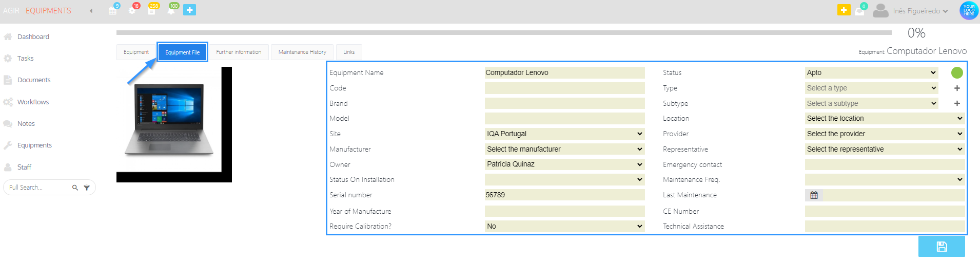Viewport: 980px width, 260px height.
Task: Open the documents icon with badge 258
Action: pos(152,10)
